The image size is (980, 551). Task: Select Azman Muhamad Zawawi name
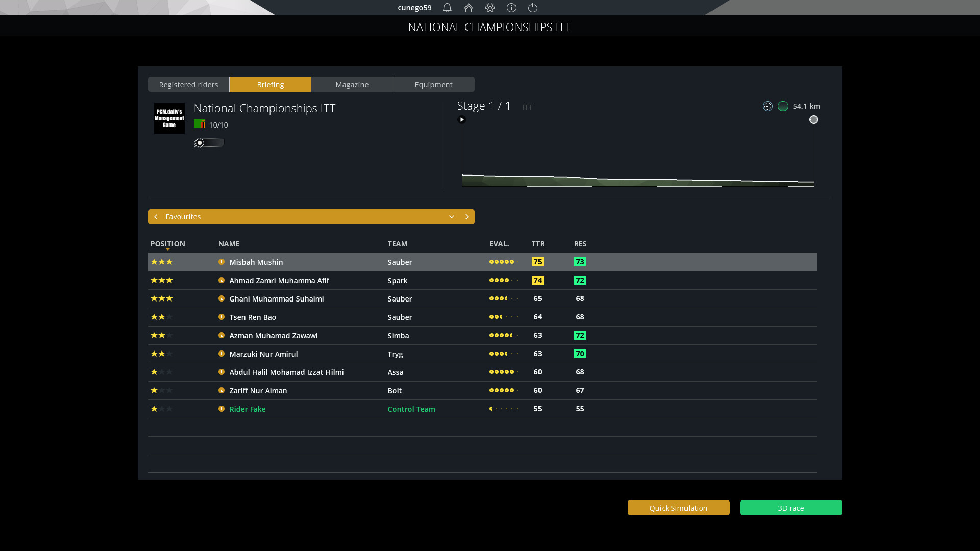click(273, 335)
